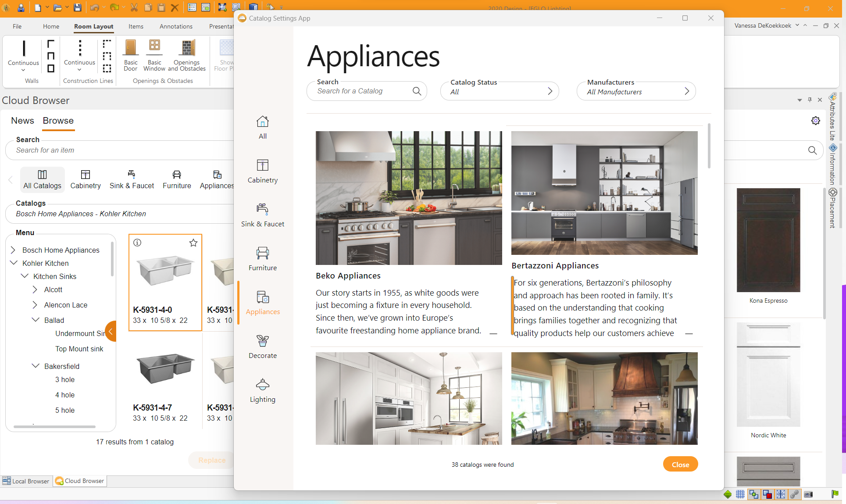The image size is (846, 504).
Task: Filter Cloud Browser by the Cabinetry category
Action: 86,179
